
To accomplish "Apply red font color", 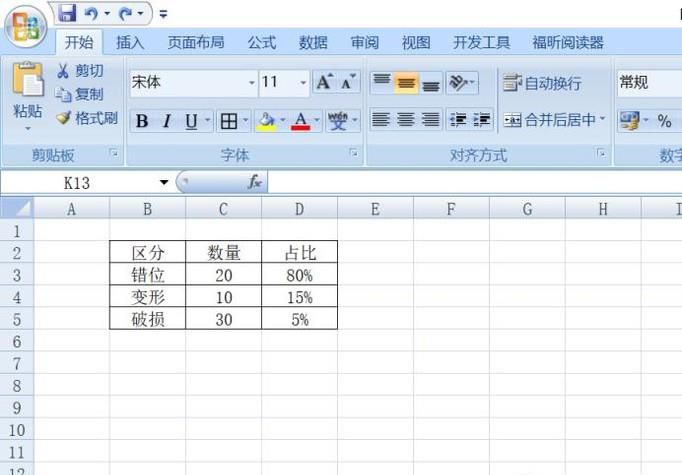I will (x=301, y=121).
